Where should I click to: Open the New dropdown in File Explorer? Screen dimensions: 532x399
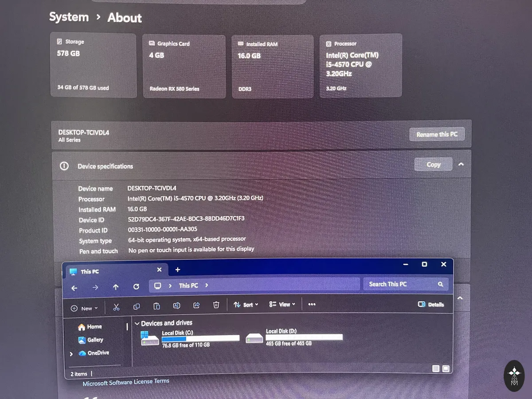click(84, 308)
